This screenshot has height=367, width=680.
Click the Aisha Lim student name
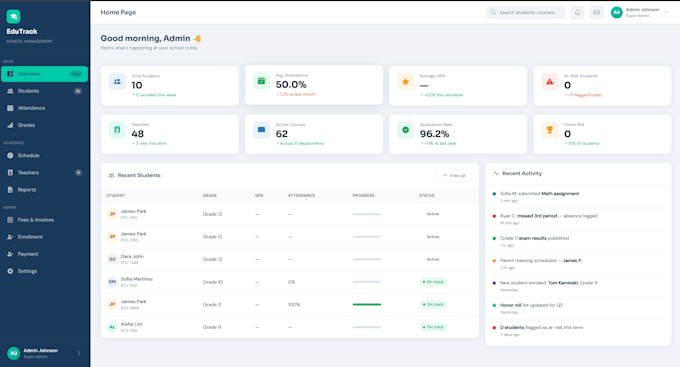pyautogui.click(x=131, y=324)
